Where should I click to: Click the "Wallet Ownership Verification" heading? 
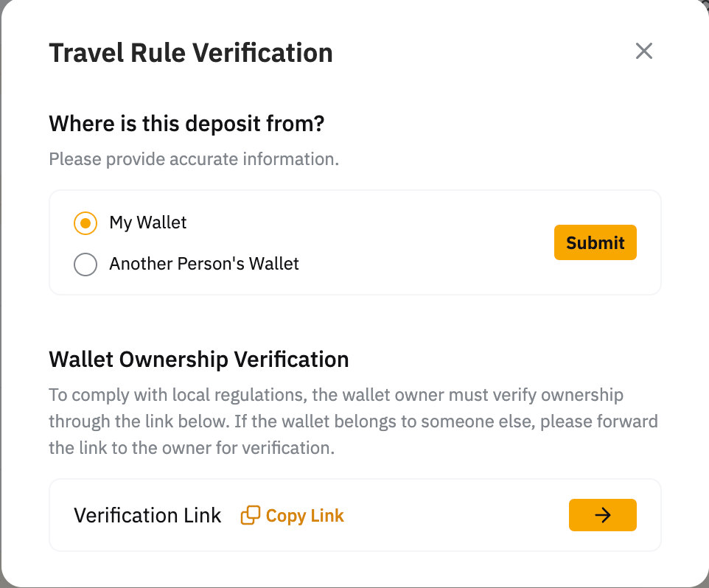tap(199, 360)
